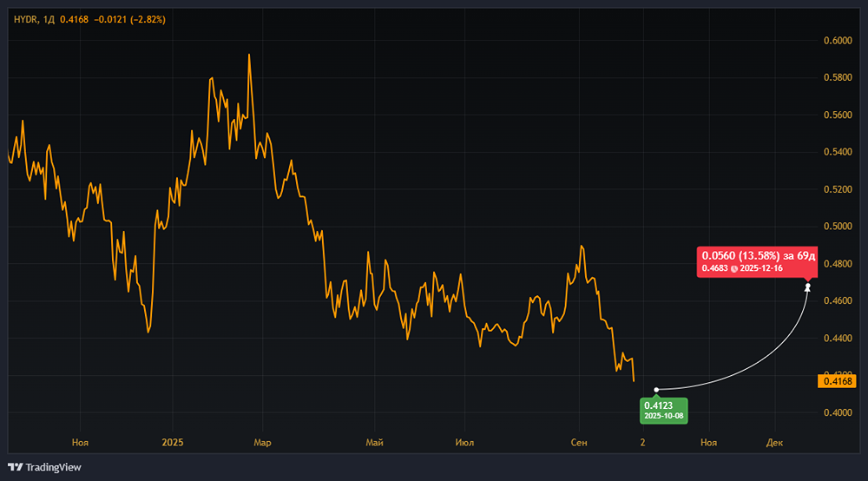
Task: Click the 0.4000 price axis label
Action: (x=838, y=412)
